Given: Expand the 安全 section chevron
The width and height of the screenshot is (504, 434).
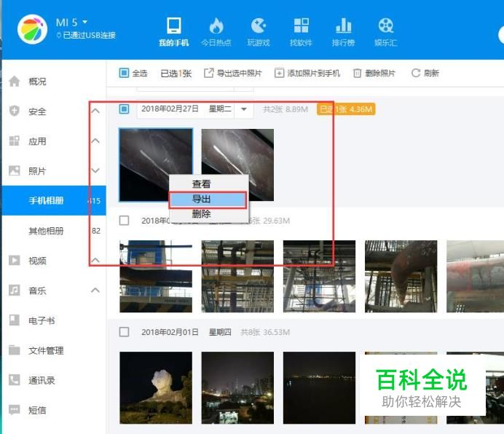Looking at the screenshot, I should tap(95, 111).
